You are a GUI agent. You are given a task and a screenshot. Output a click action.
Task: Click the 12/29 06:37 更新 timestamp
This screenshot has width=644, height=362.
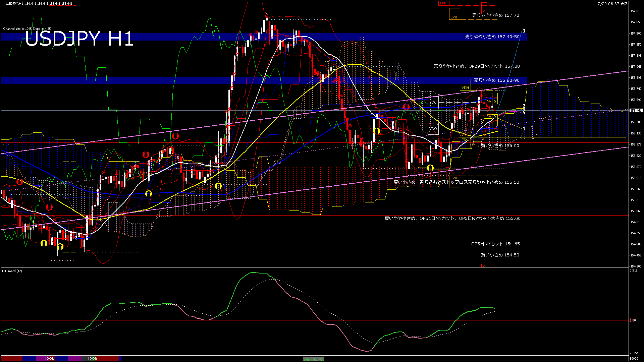click(x=611, y=4)
